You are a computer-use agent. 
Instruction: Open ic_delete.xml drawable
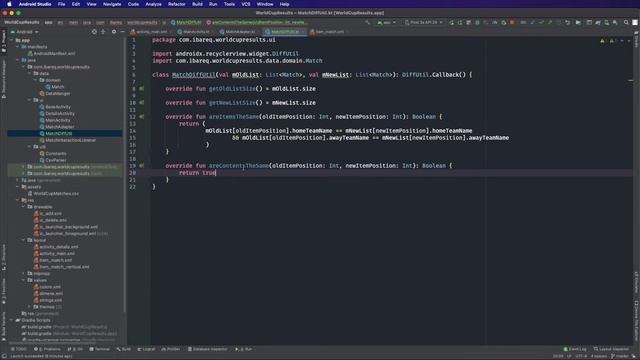pyautogui.click(x=50, y=220)
